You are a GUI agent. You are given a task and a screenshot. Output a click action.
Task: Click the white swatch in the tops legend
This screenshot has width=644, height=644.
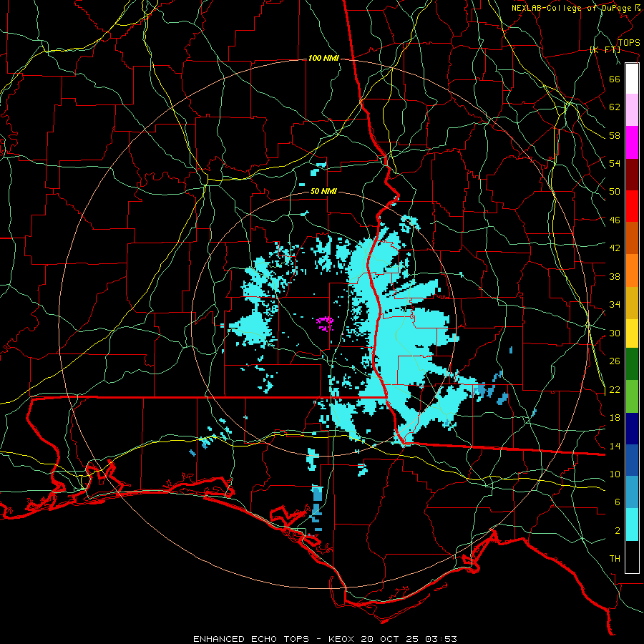tap(632, 79)
